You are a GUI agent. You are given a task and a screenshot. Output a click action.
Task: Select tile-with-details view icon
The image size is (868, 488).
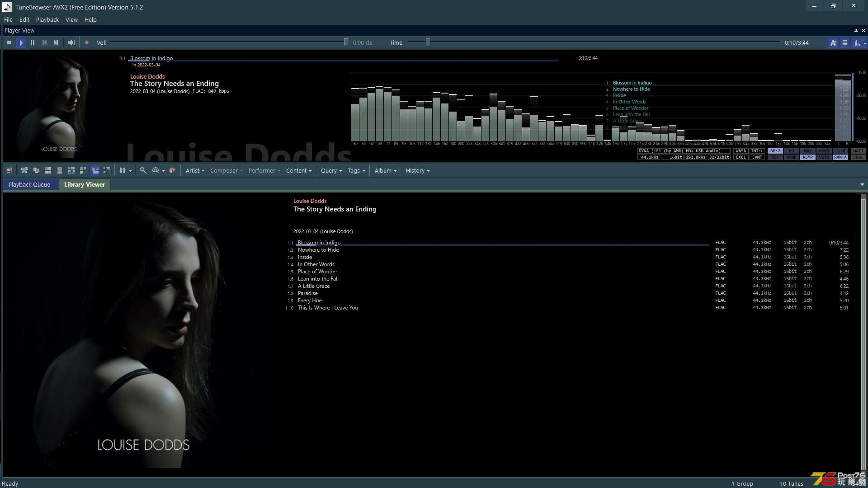(83, 170)
